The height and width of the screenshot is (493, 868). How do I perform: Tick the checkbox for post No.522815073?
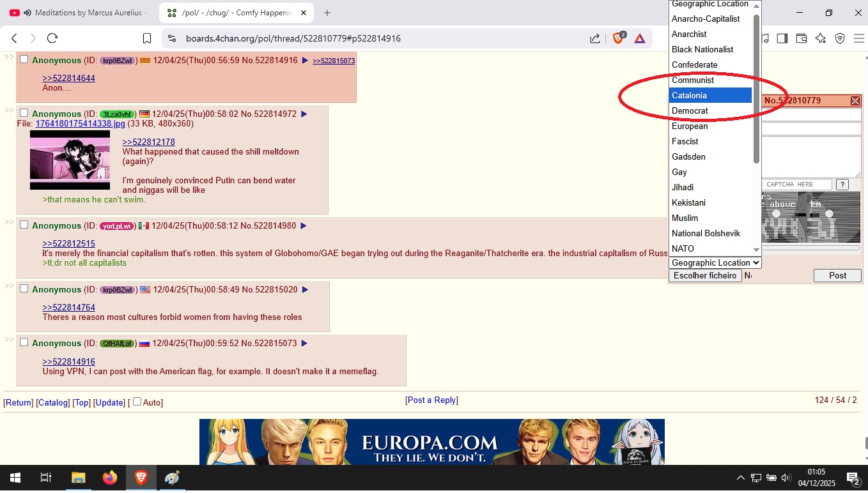click(x=24, y=342)
